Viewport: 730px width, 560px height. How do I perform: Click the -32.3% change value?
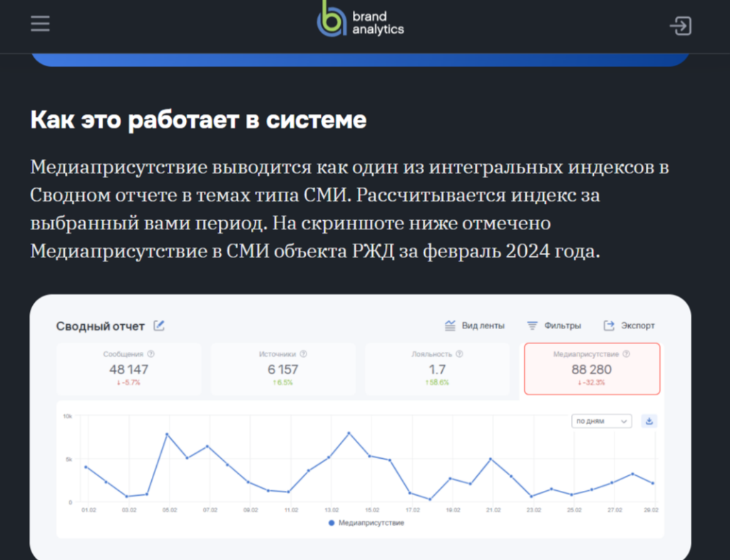pyautogui.click(x=591, y=383)
